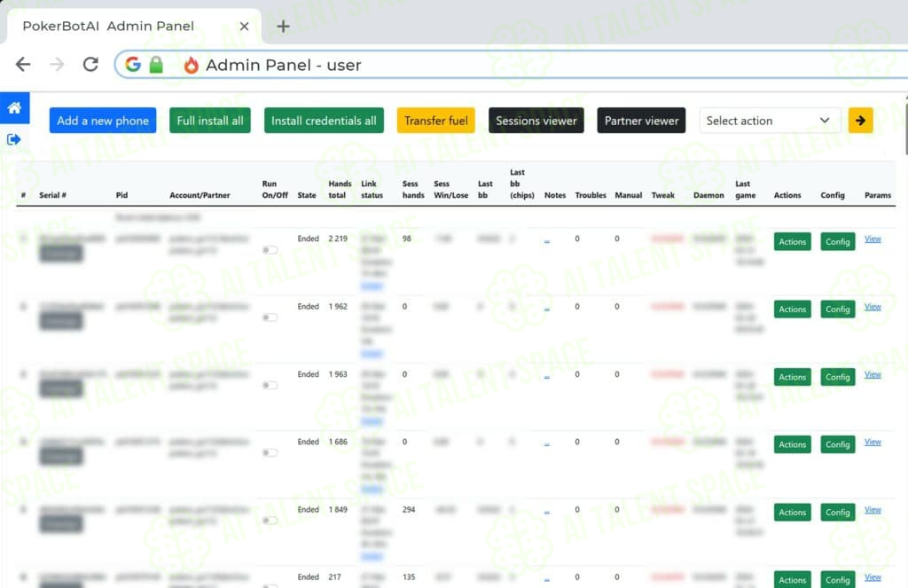
Task: Open Actions for the 1 963 hands row
Action: tap(792, 377)
